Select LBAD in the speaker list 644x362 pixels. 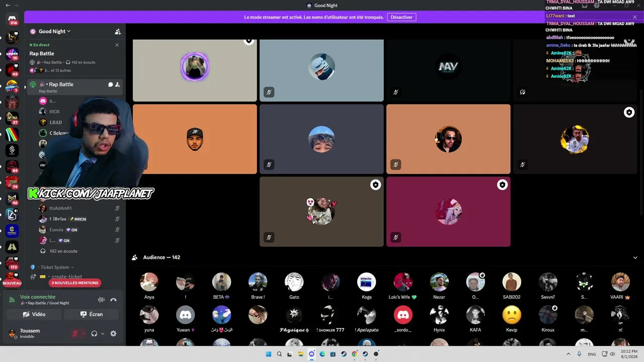(x=56, y=122)
